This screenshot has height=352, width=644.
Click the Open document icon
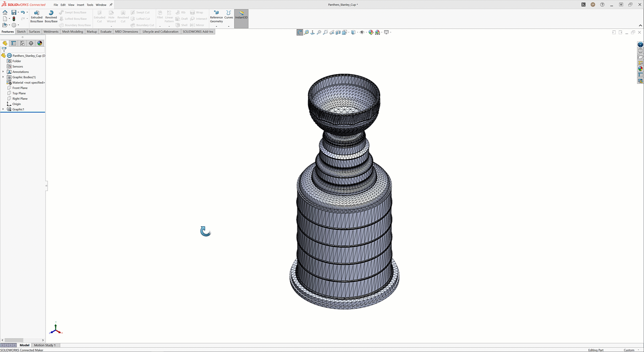pyautogui.click(x=5, y=25)
